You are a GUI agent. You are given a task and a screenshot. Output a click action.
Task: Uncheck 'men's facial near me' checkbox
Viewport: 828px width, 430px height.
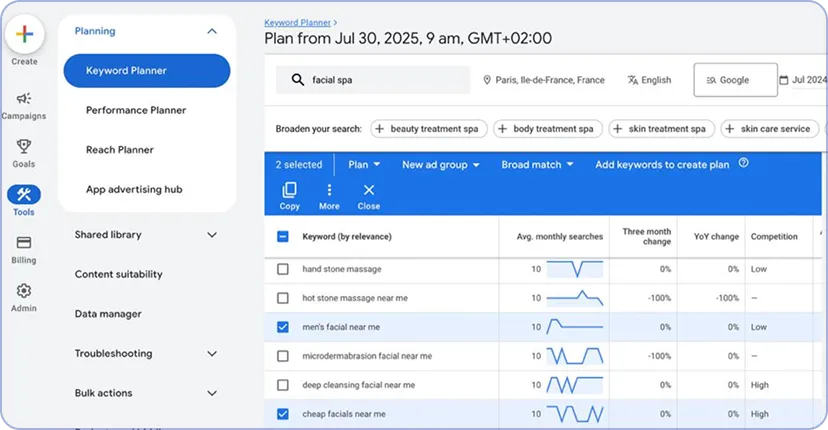283,327
